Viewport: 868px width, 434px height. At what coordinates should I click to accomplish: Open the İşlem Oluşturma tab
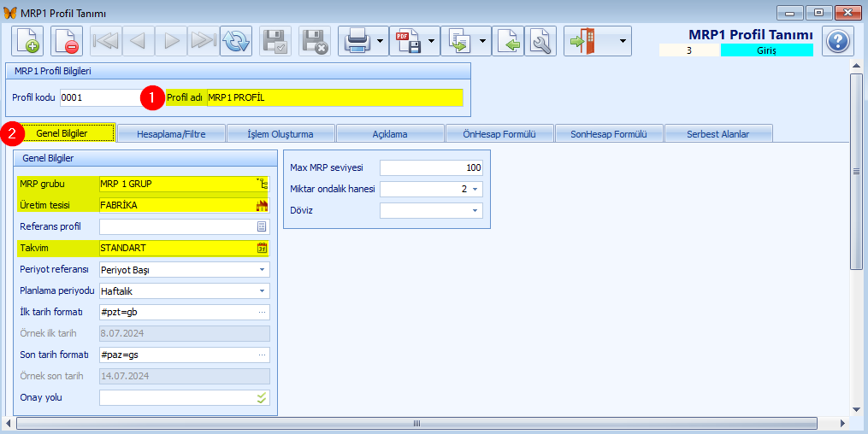(280, 133)
